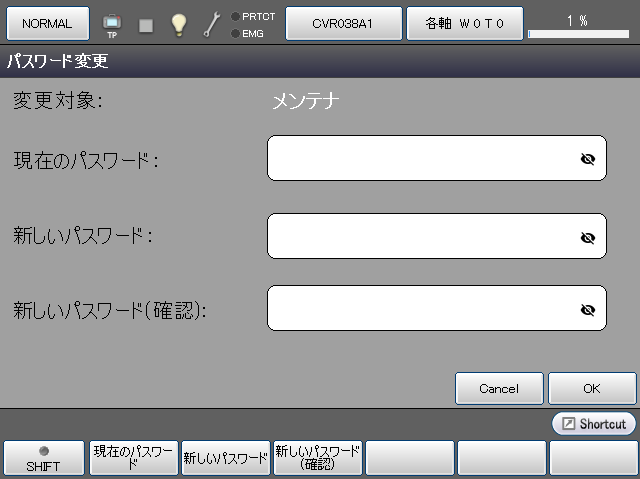The image size is (640, 479).
Task: Click the wrench maintenance icon
Action: 211,24
